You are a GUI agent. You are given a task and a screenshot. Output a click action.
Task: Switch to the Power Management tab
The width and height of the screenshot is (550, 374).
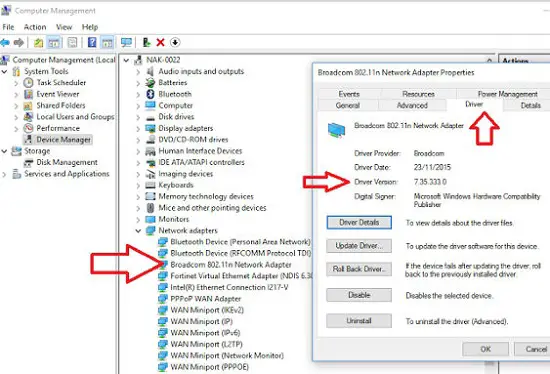[x=507, y=94]
